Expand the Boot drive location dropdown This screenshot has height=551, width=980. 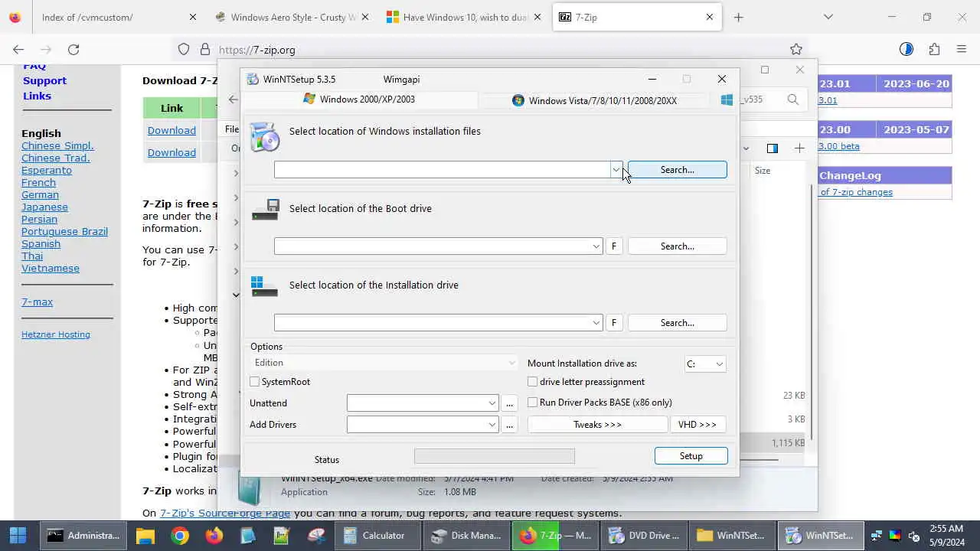click(x=596, y=246)
